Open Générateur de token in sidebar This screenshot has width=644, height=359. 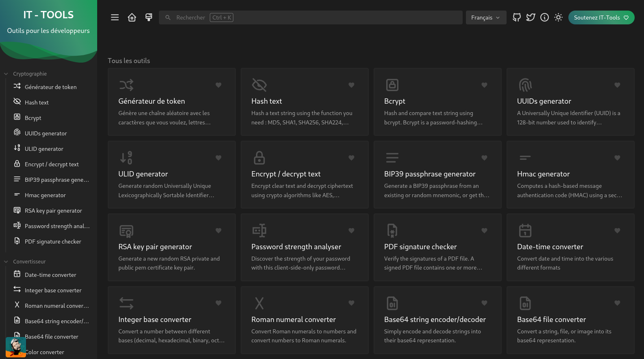pos(52,87)
